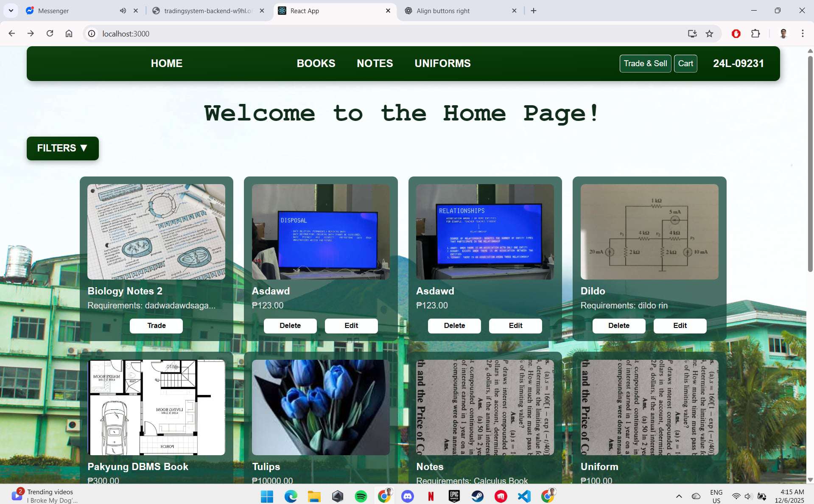
Task: Open Spotify from the taskbar
Action: [361, 496]
